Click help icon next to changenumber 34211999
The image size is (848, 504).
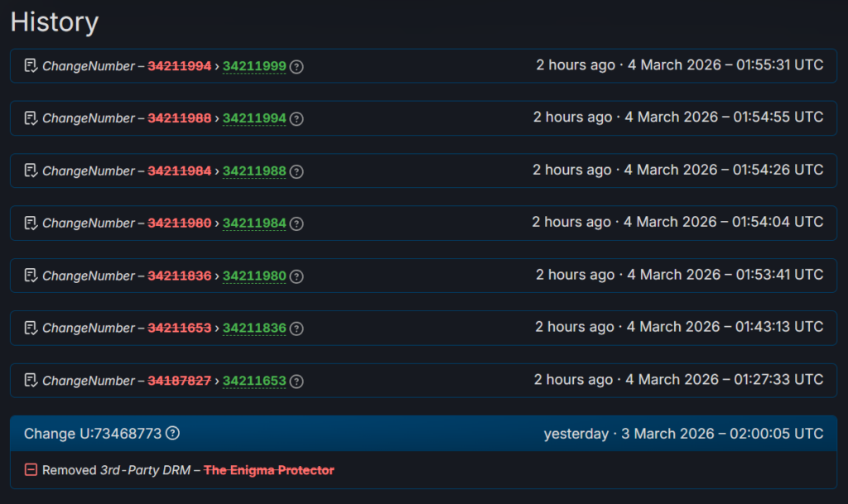[x=296, y=66]
